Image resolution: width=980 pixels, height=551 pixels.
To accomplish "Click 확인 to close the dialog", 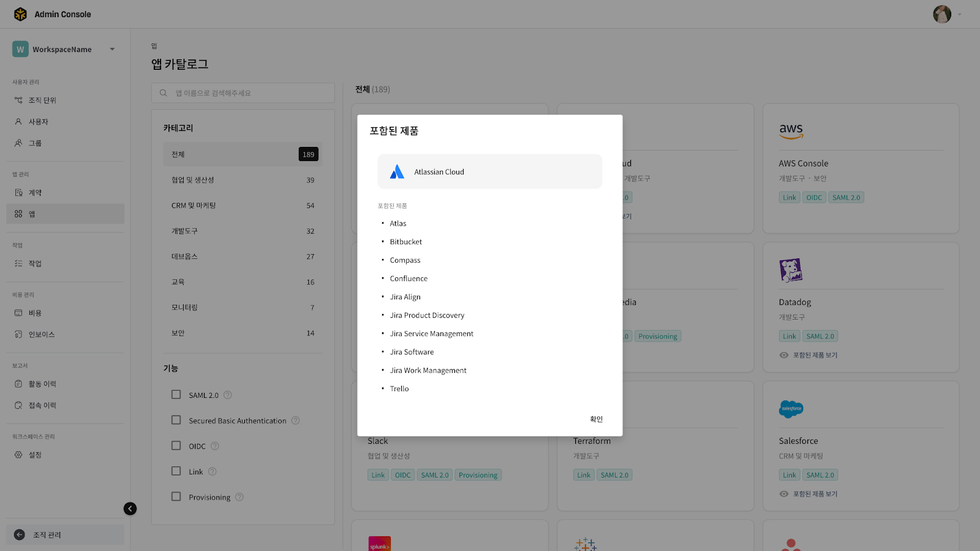I will click(x=597, y=419).
